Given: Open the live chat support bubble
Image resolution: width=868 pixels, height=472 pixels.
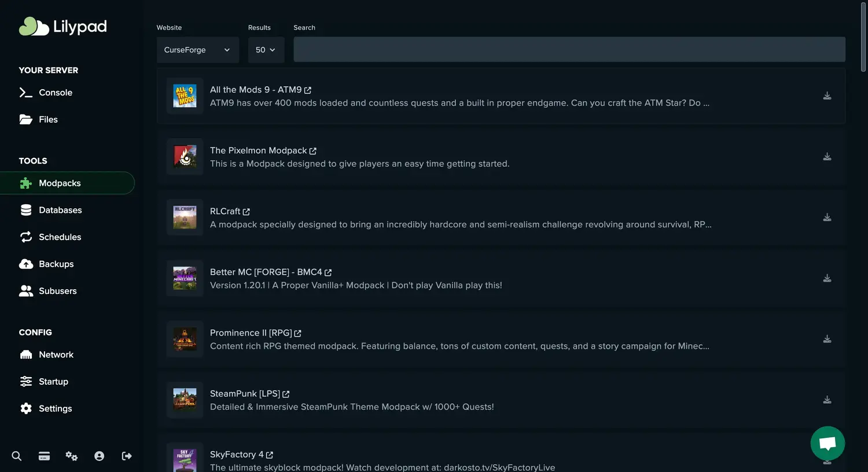Looking at the screenshot, I should 827,444.
